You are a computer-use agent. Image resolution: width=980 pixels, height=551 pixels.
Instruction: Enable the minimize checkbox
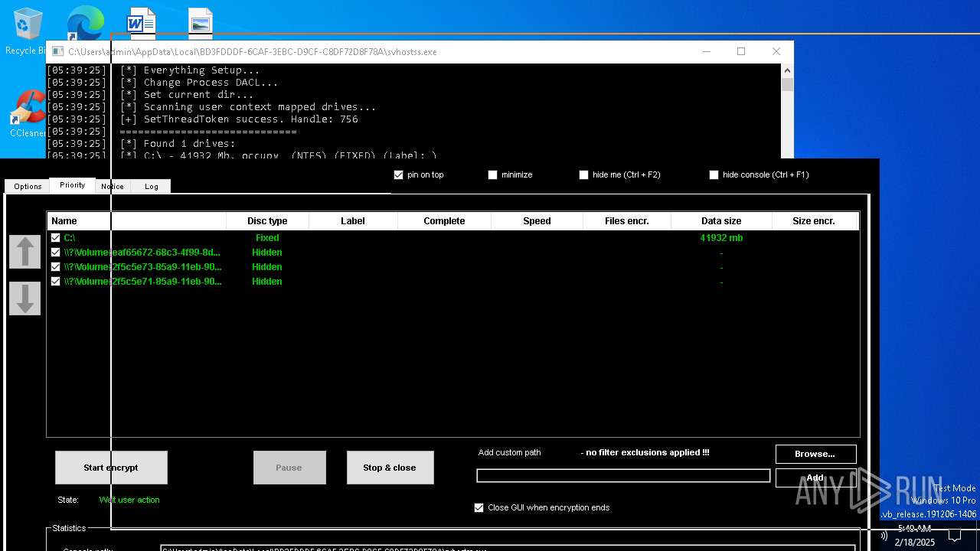pyautogui.click(x=492, y=174)
